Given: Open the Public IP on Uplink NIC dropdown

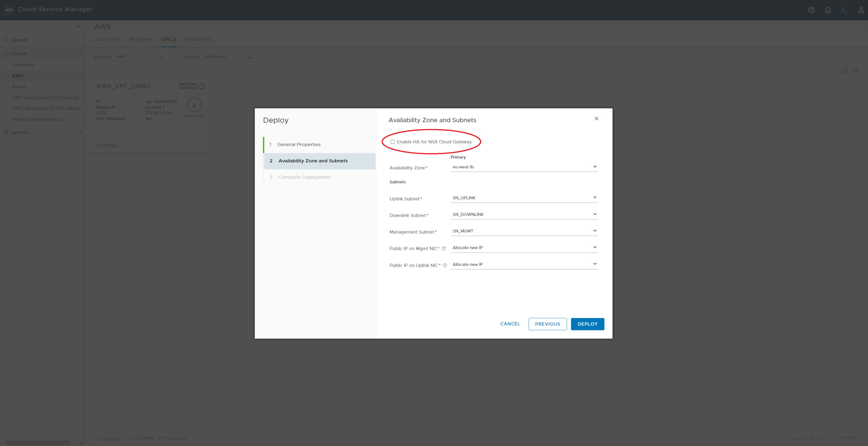Looking at the screenshot, I should pyautogui.click(x=524, y=264).
